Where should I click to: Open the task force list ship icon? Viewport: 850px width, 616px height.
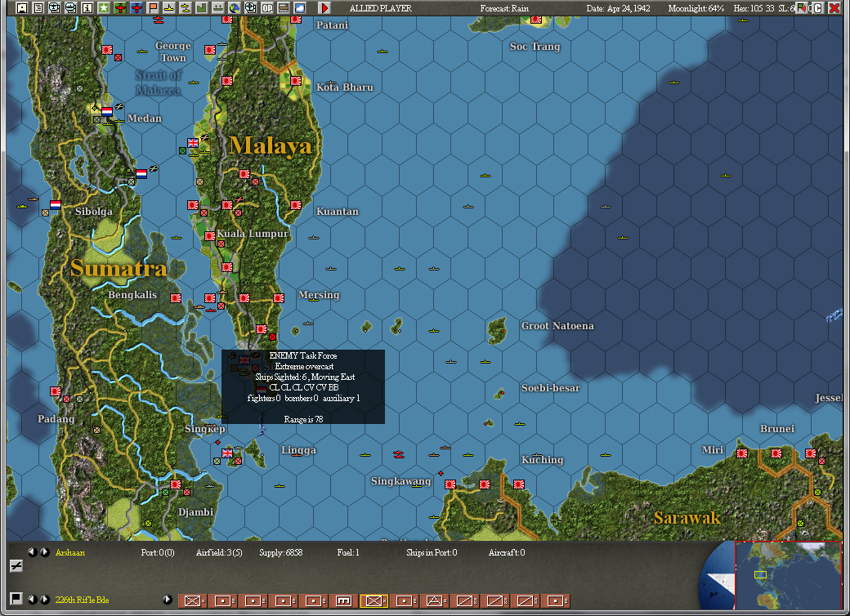(186, 7)
